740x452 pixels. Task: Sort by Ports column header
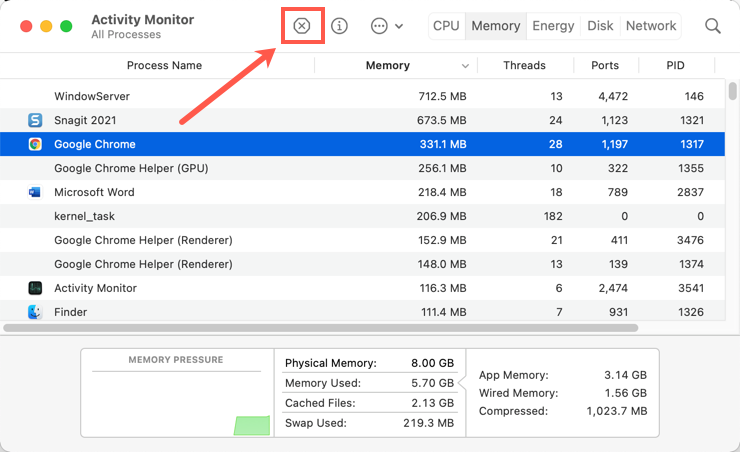click(605, 65)
